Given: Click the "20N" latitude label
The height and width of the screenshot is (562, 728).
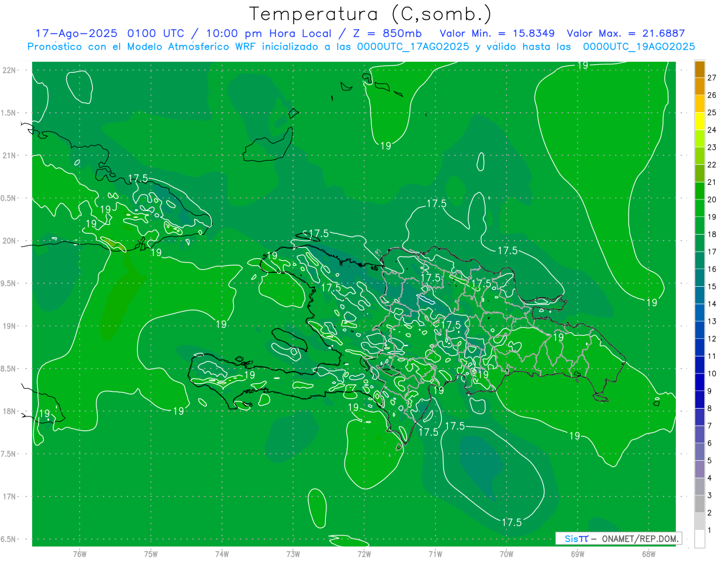Looking at the screenshot, I should (10, 241).
